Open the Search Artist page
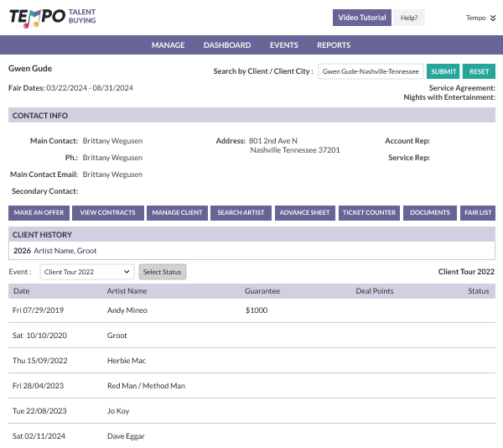Image resolution: width=503 pixels, height=448 pixels. (x=241, y=212)
